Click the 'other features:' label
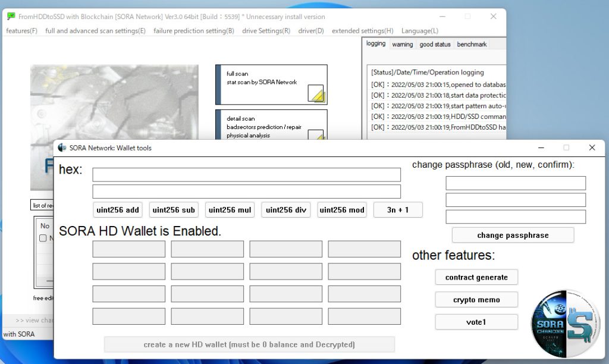 (454, 255)
